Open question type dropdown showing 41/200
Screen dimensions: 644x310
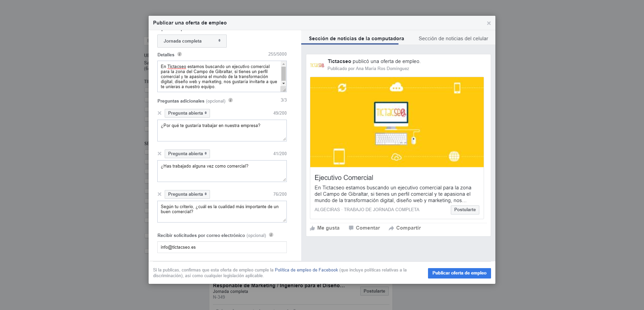[x=187, y=154]
